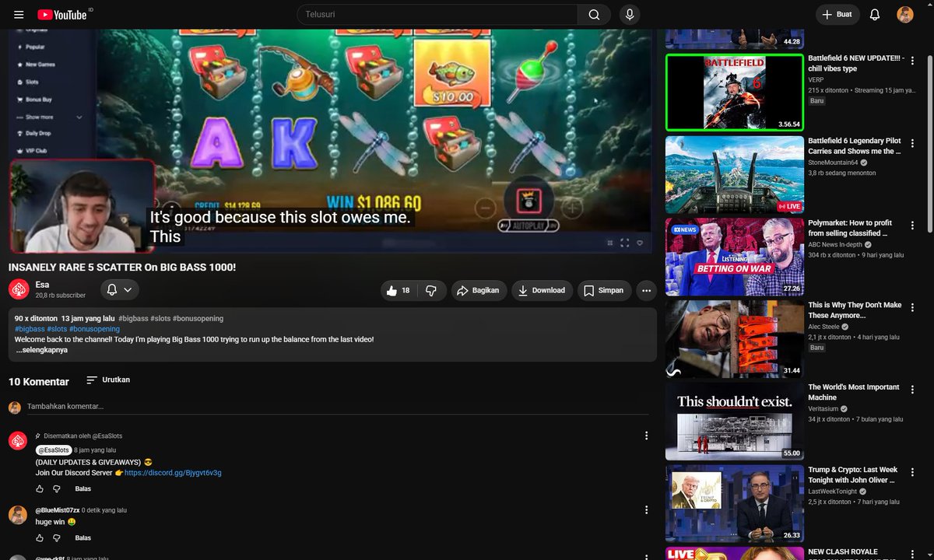Like the pinned EsaSlots comment

point(40,488)
